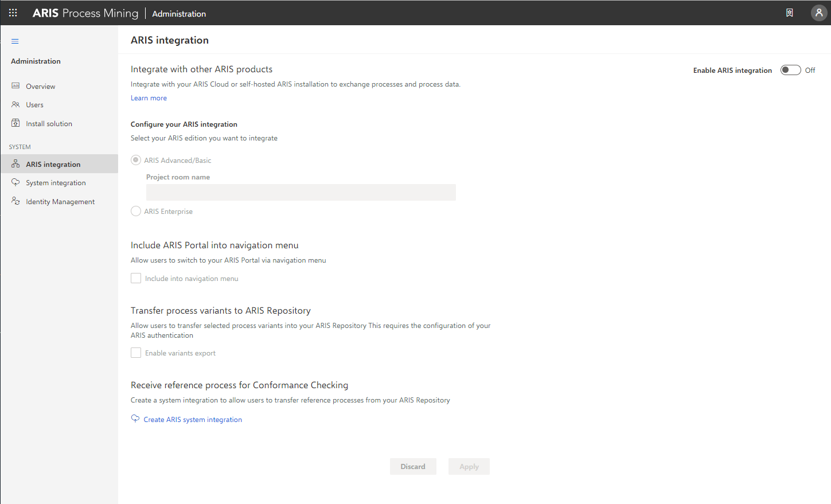Collapse the sidebar with the hamburger icon
This screenshot has height=504, width=831.
pos(15,41)
